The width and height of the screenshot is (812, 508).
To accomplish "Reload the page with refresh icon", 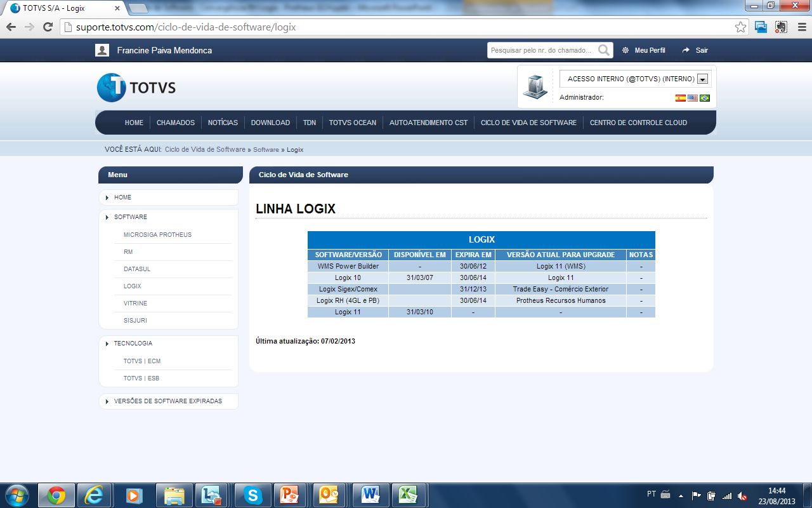I will pos(48,27).
